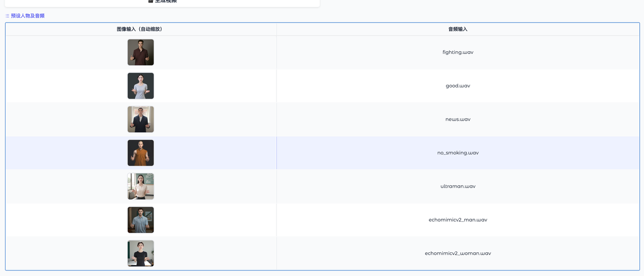The height and width of the screenshot is (276, 644).
Task: Choose the man in black shirt thumbnail
Action: coord(140,119)
